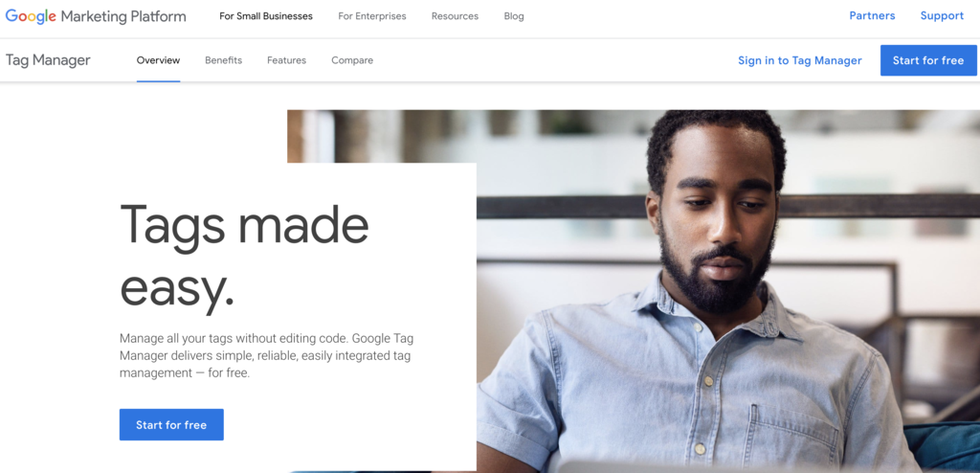
Task: Click the Tag Manager product title
Action: (48, 60)
